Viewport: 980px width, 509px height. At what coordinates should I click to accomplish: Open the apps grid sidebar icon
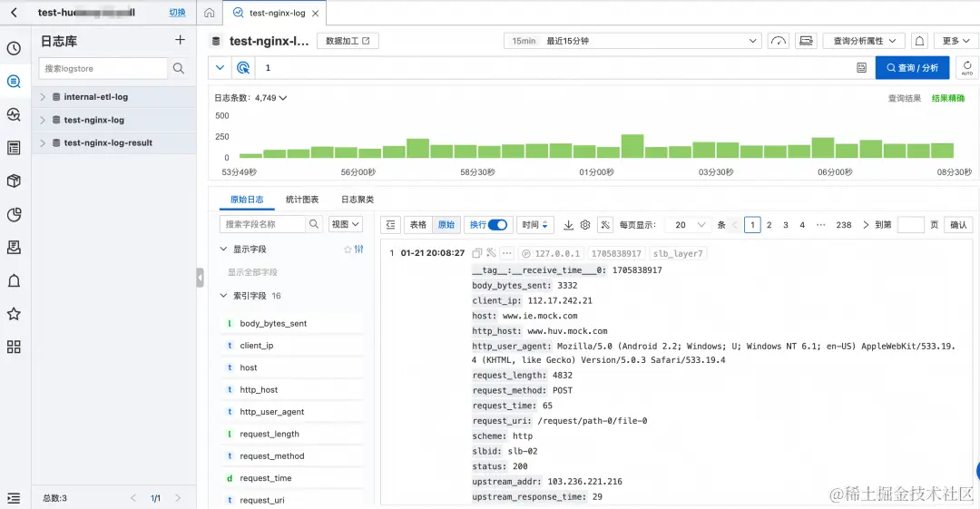point(14,347)
